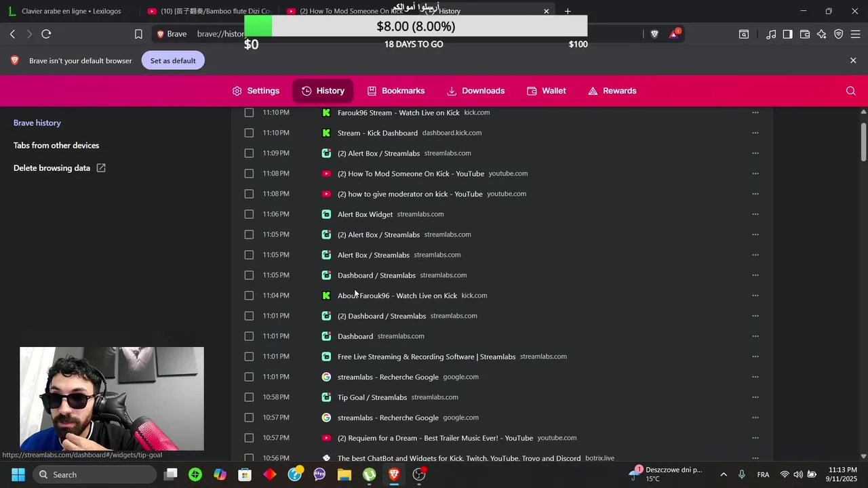
Task: Show hidden system tray icons
Action: [724, 474]
